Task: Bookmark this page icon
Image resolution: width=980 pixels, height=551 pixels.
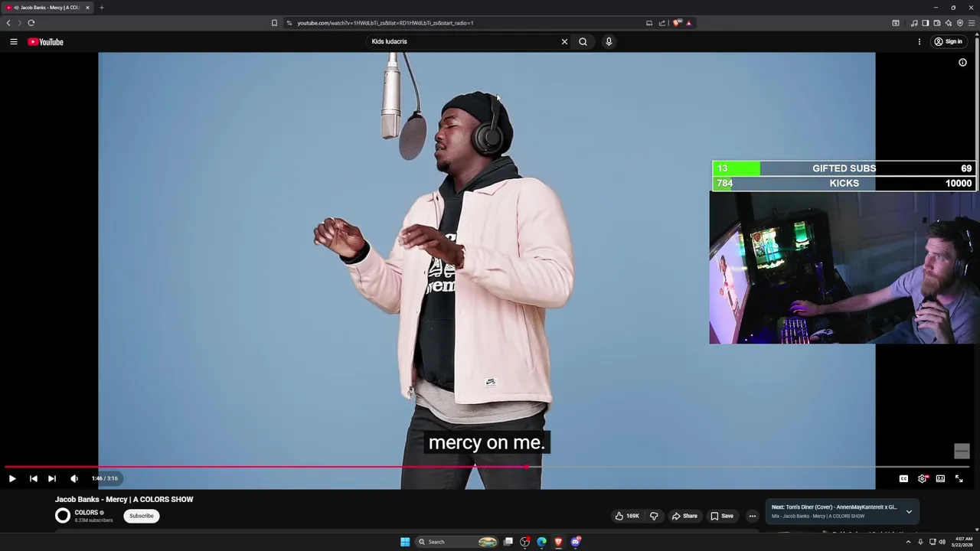Action: click(274, 23)
